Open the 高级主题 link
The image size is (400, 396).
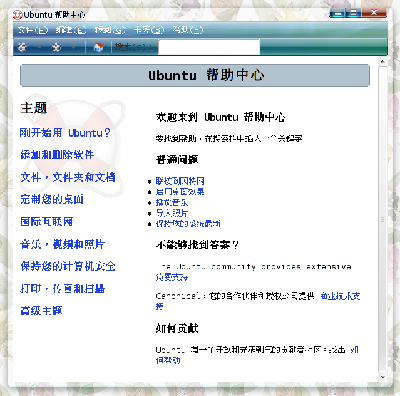(x=41, y=311)
